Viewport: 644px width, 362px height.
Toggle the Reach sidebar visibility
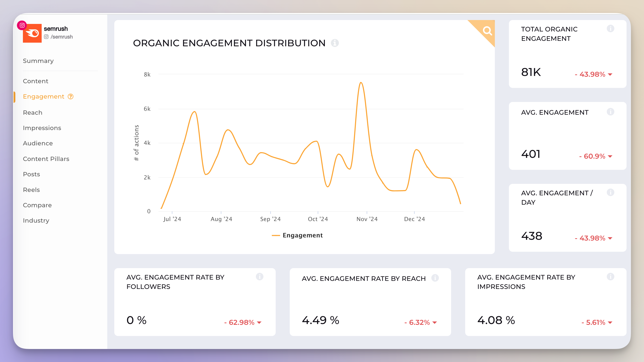pyautogui.click(x=33, y=112)
